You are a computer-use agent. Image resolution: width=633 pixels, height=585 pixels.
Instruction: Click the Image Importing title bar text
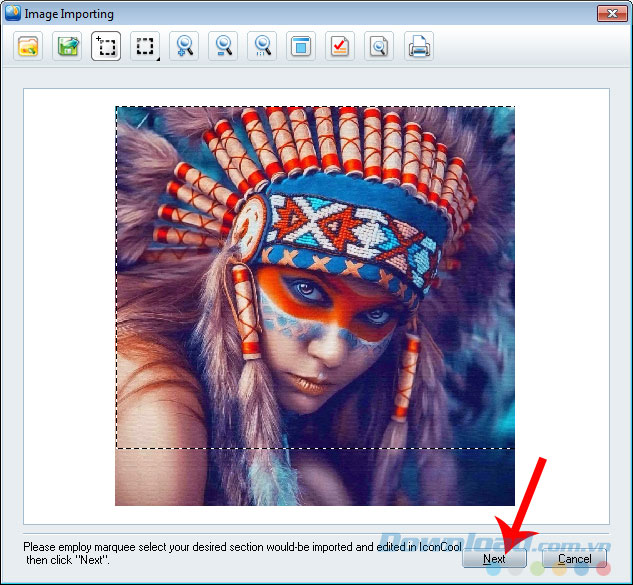(69, 14)
